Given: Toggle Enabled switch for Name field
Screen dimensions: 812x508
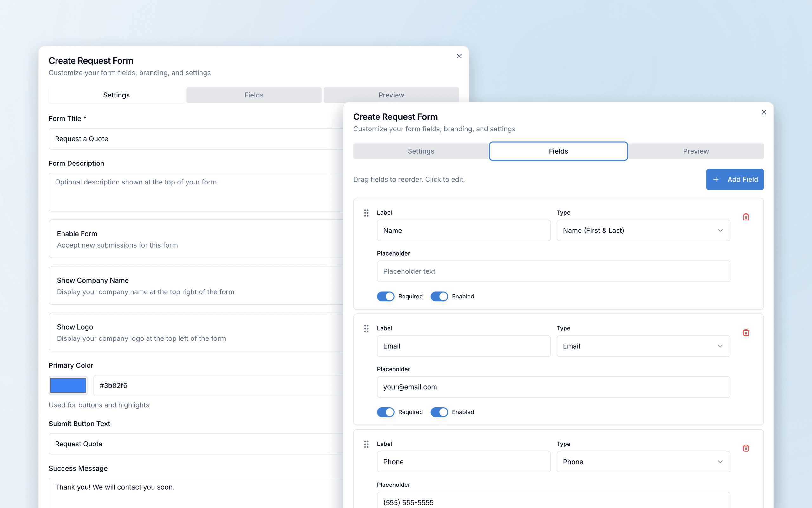Looking at the screenshot, I should 439,296.
